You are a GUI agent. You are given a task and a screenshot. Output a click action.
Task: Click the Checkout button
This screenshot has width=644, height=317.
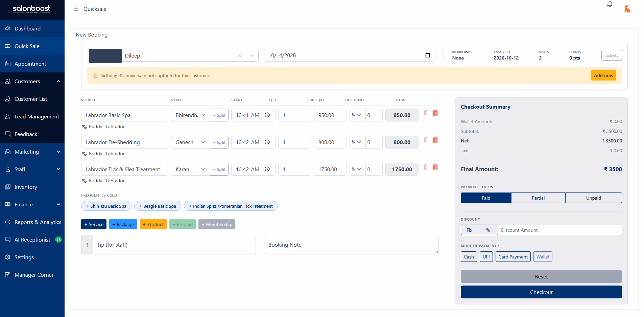(541, 292)
